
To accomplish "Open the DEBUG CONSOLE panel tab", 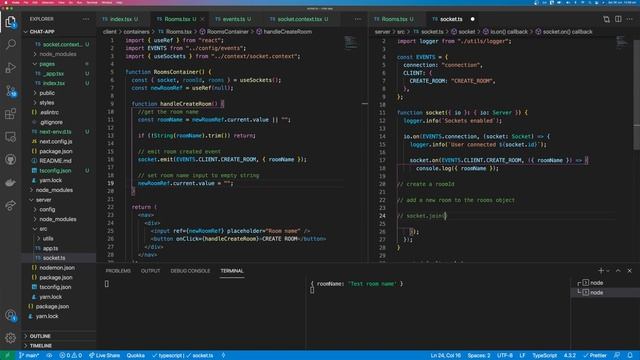I will pyautogui.click(x=190, y=271).
